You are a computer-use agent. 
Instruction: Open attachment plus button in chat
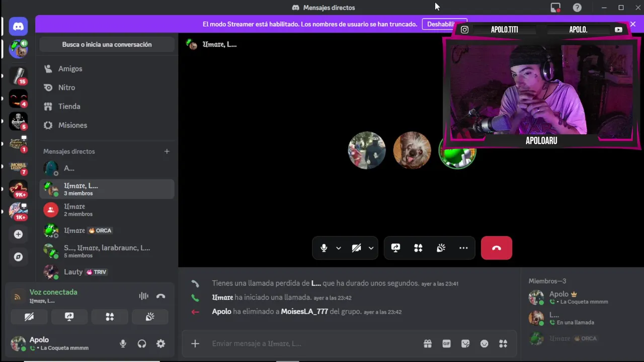coord(195,343)
